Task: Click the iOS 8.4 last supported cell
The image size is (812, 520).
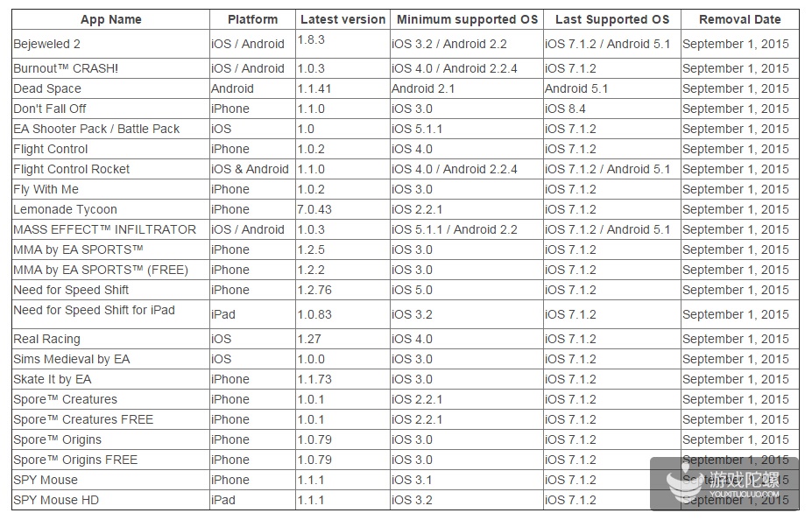Action: click(565, 109)
